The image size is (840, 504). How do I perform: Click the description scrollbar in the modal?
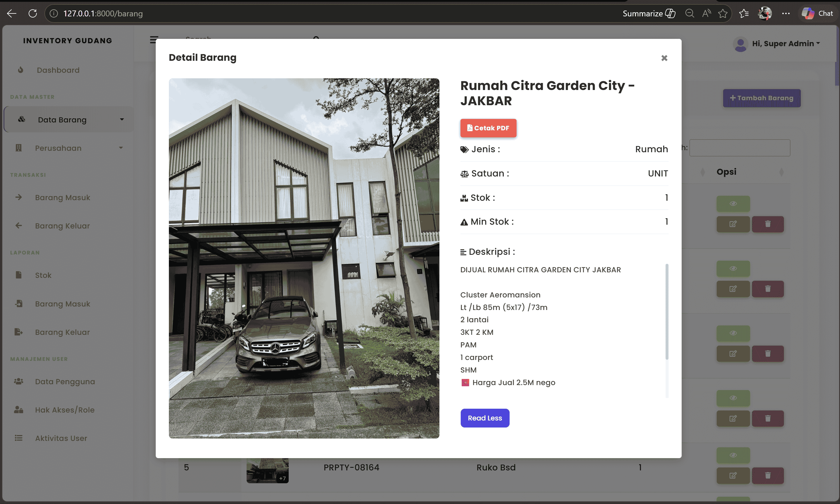(x=667, y=311)
